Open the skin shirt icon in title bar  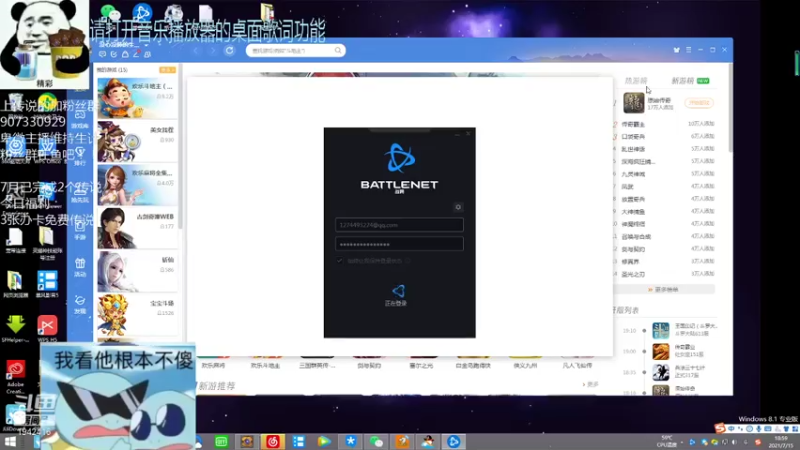tap(677, 50)
